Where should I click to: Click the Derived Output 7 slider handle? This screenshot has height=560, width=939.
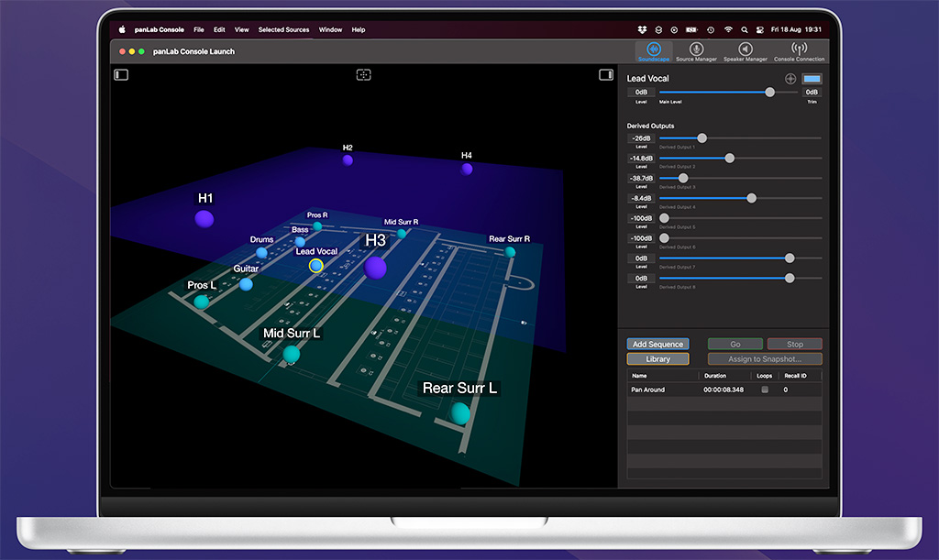click(790, 258)
